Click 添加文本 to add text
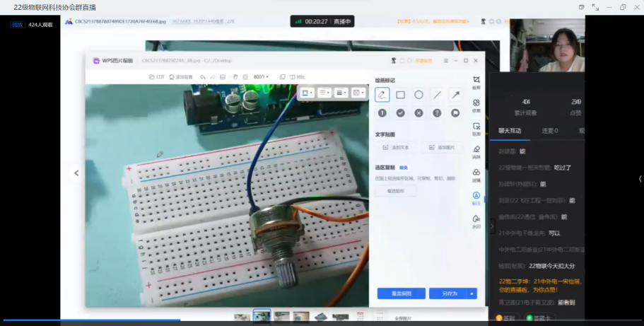 (397, 148)
